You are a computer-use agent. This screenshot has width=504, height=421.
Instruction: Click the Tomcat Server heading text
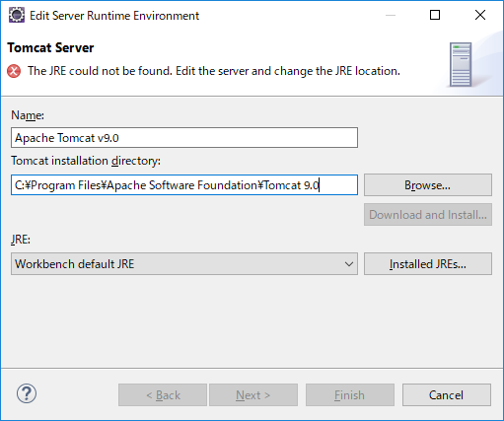[x=50, y=48]
